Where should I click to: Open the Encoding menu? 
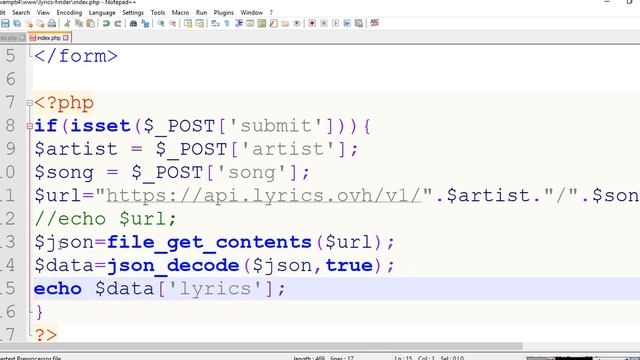(x=69, y=13)
